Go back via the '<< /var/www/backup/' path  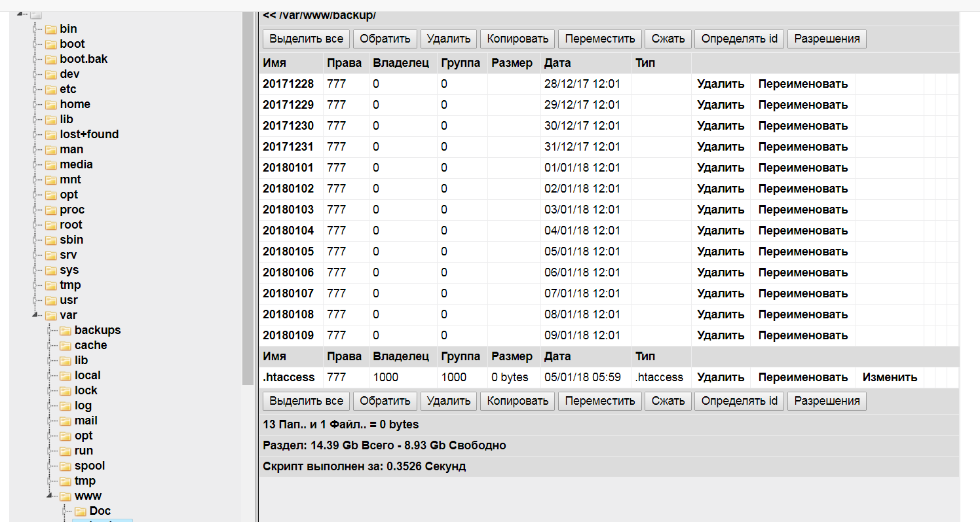[319, 15]
